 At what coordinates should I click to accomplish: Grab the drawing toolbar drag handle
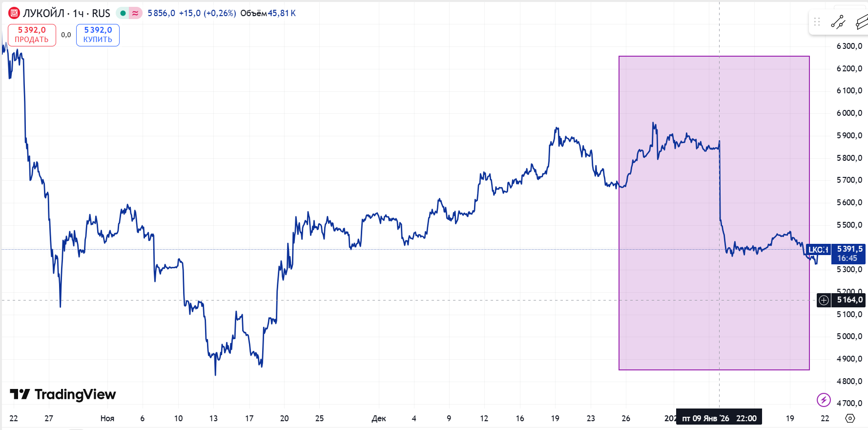(817, 22)
